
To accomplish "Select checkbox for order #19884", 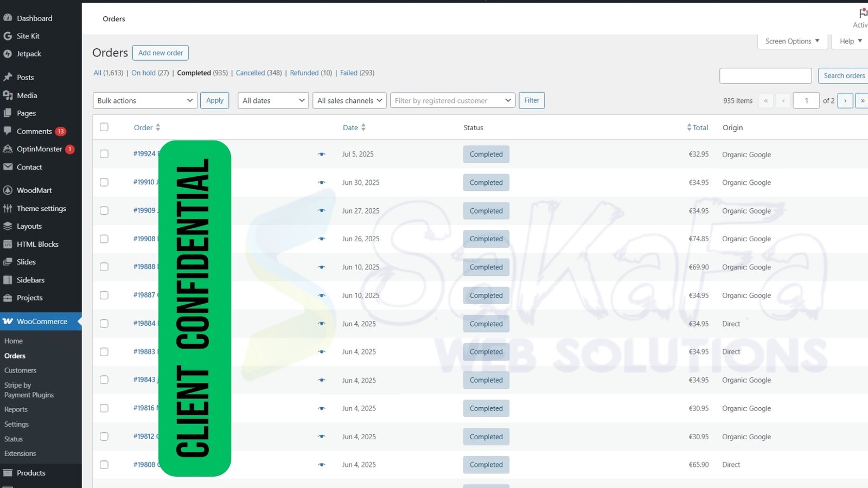I will coord(104,324).
